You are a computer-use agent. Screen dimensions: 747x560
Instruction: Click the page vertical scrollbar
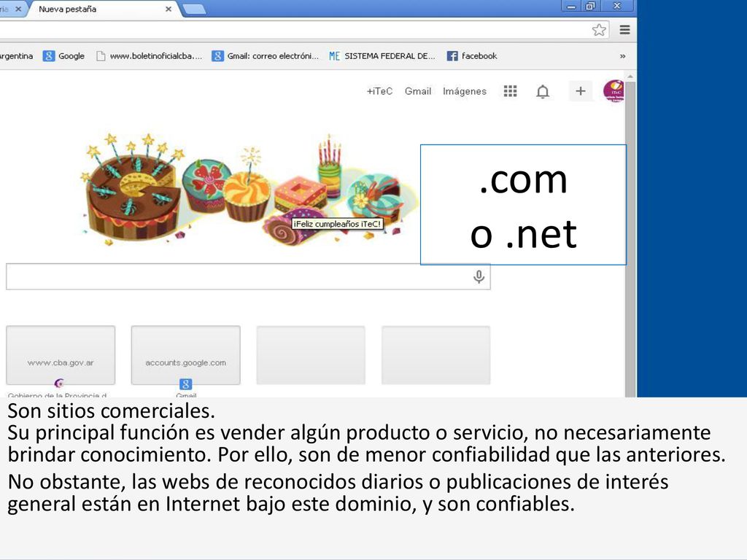click(630, 238)
